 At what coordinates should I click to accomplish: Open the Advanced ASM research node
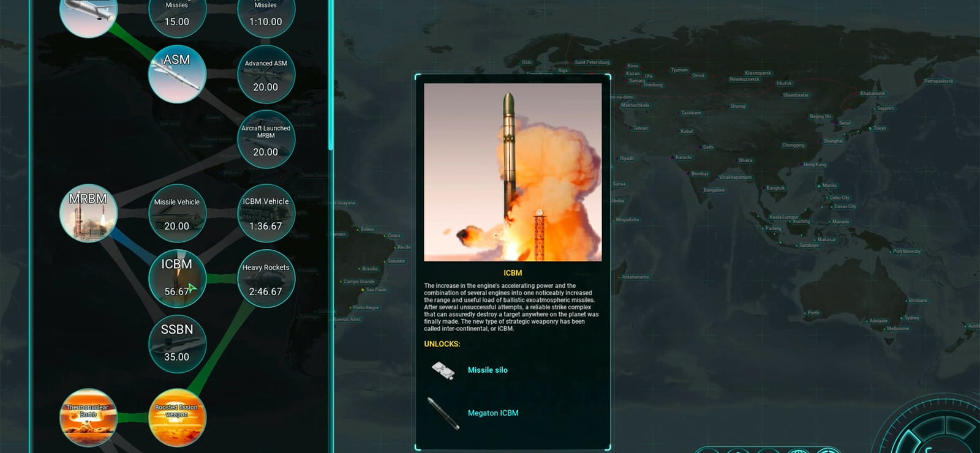tap(266, 74)
